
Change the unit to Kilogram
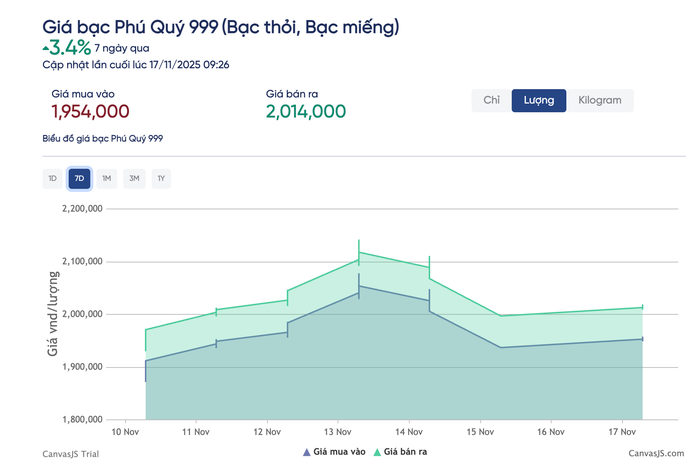point(600,100)
